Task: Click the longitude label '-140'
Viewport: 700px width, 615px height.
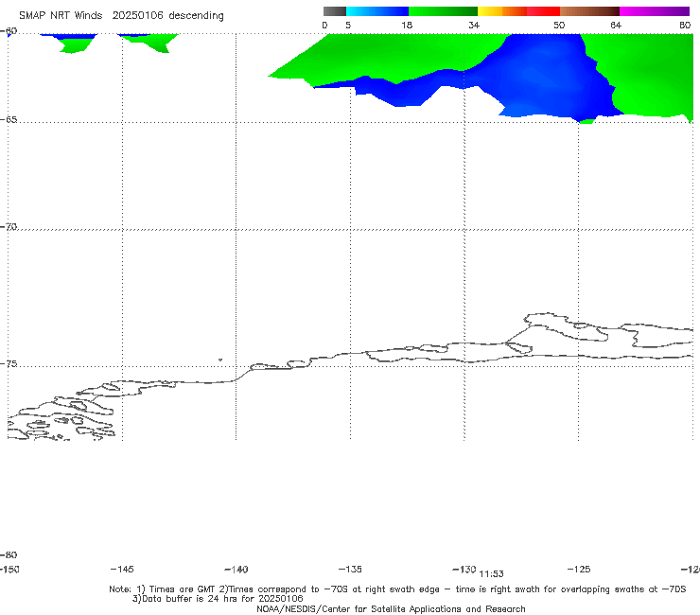Action: 236,570
